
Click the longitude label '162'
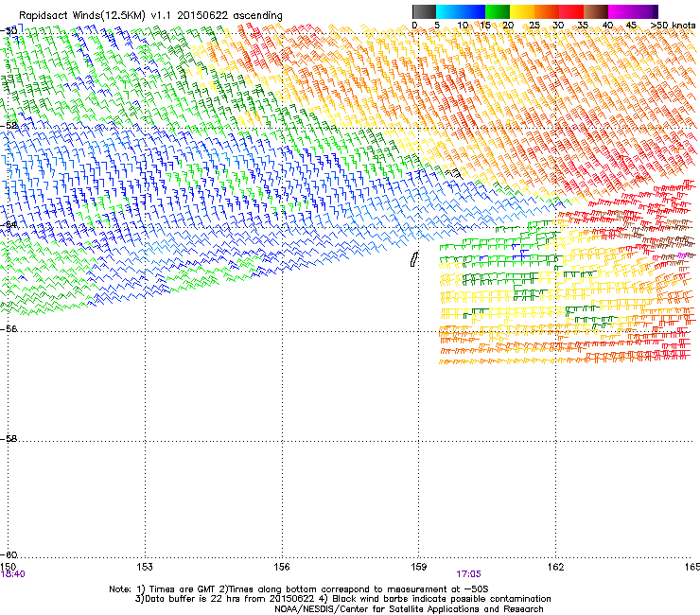point(556,567)
